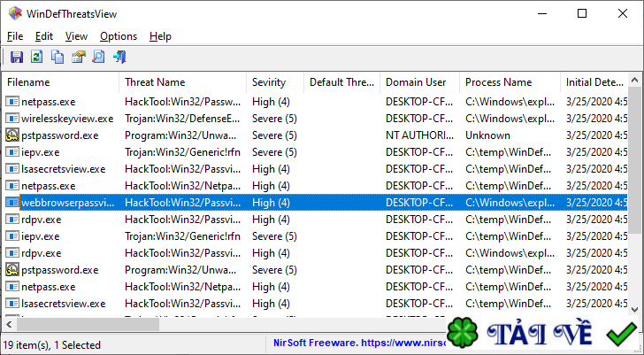
Task: Click Severe (5) in the wirelesskeyview.exe row
Action: 274,119
